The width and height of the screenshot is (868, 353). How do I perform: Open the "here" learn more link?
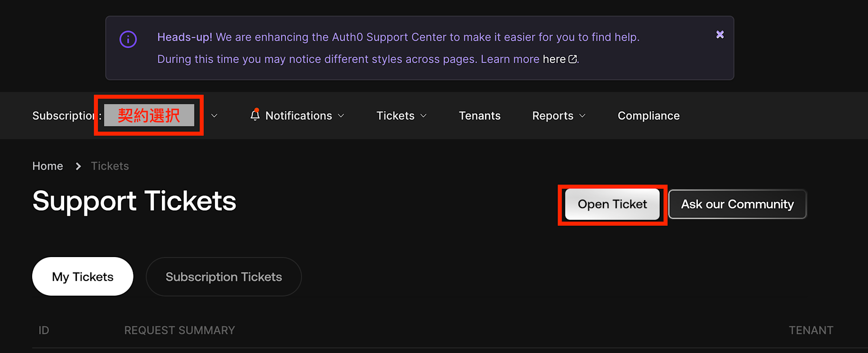pyautogui.click(x=554, y=59)
